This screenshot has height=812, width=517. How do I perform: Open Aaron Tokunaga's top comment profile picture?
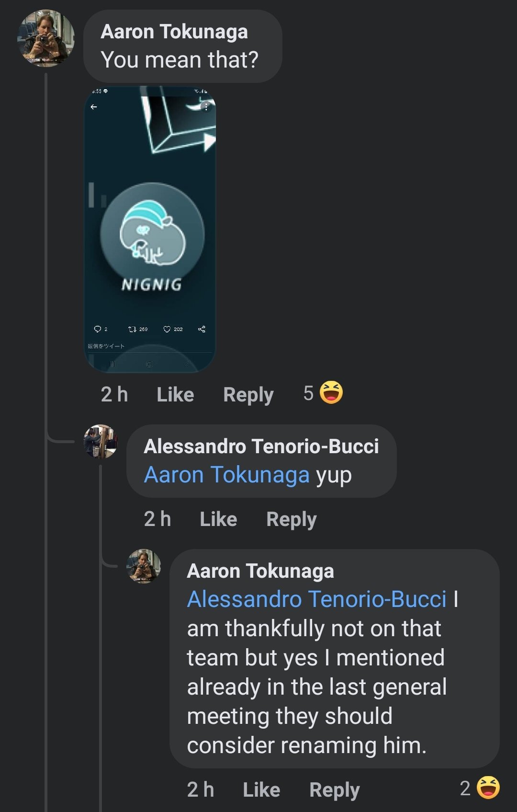45,38
